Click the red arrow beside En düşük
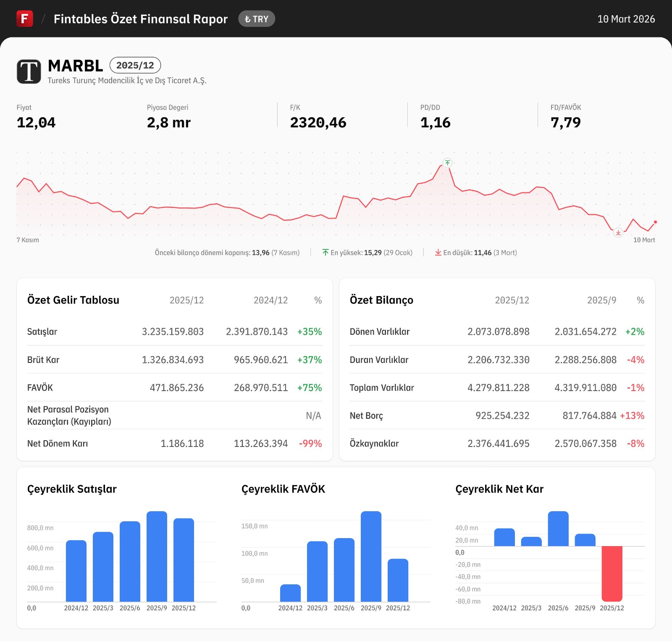This screenshot has width=672, height=641. [438, 252]
